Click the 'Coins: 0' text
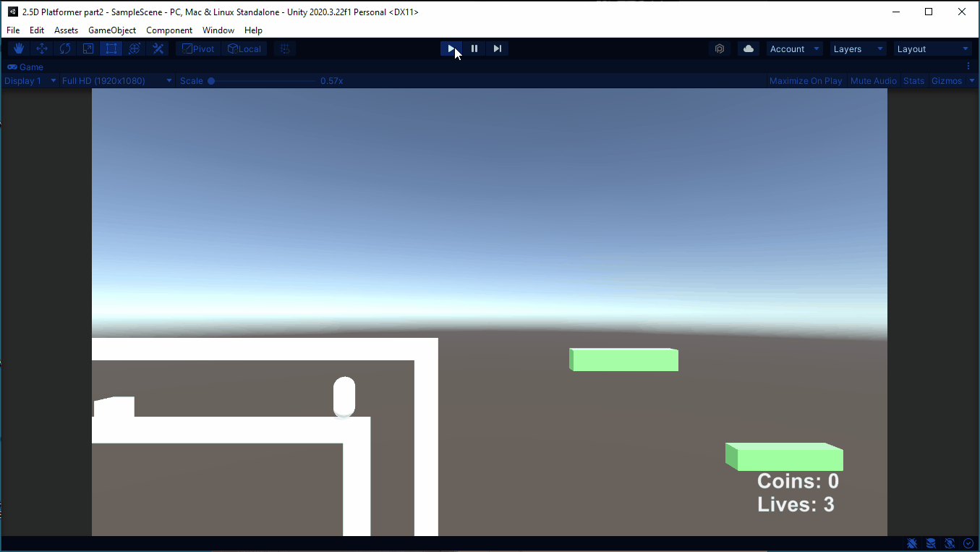 tap(798, 481)
